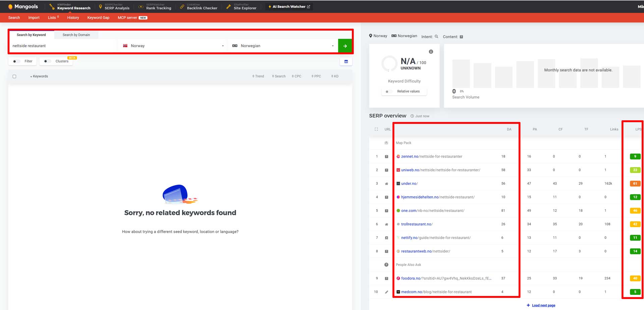Viewport: 644px width, 310px height.
Task: Open the Lists menu
Action: (x=53, y=17)
